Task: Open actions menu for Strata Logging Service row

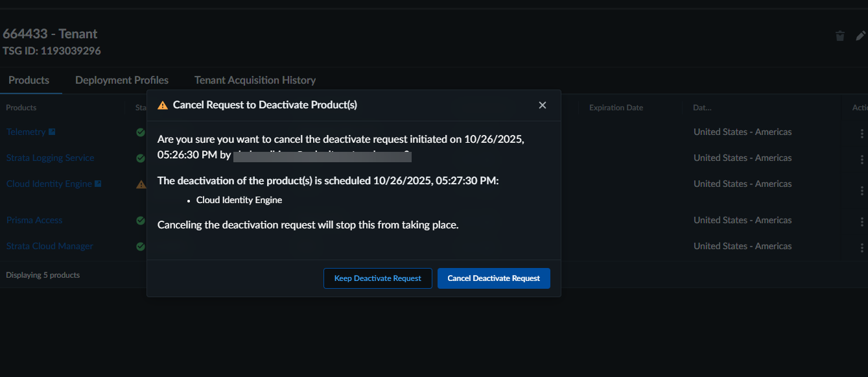Action: point(862,160)
